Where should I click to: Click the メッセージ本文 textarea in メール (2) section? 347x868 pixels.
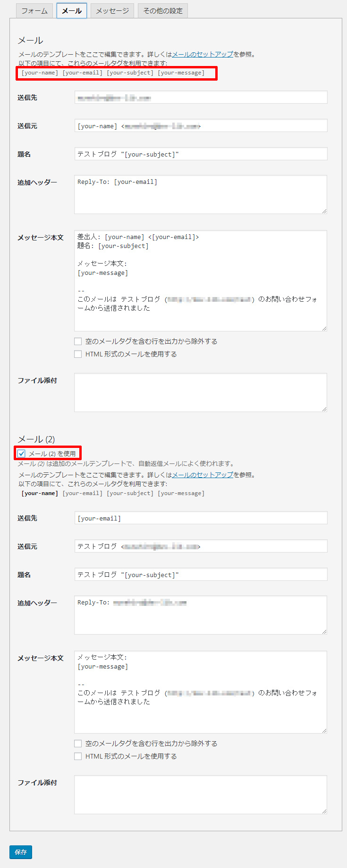(x=201, y=692)
